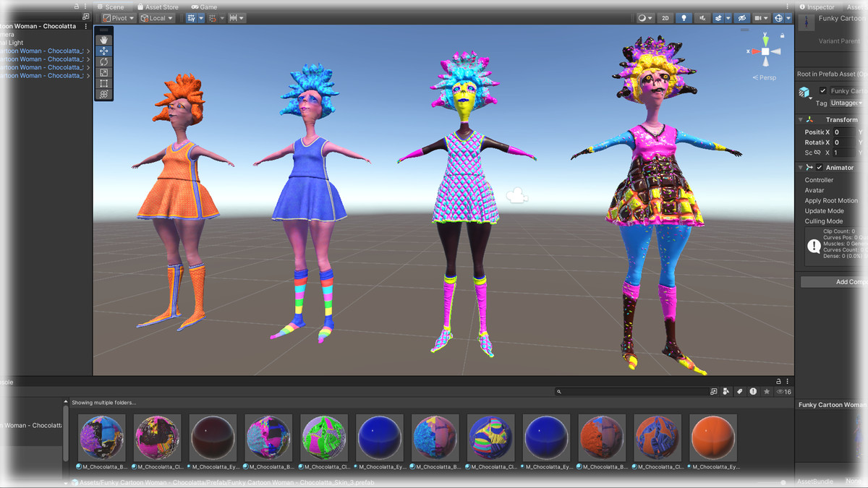Click the Transform component header label
The height and width of the screenshot is (488, 868).
(x=842, y=120)
